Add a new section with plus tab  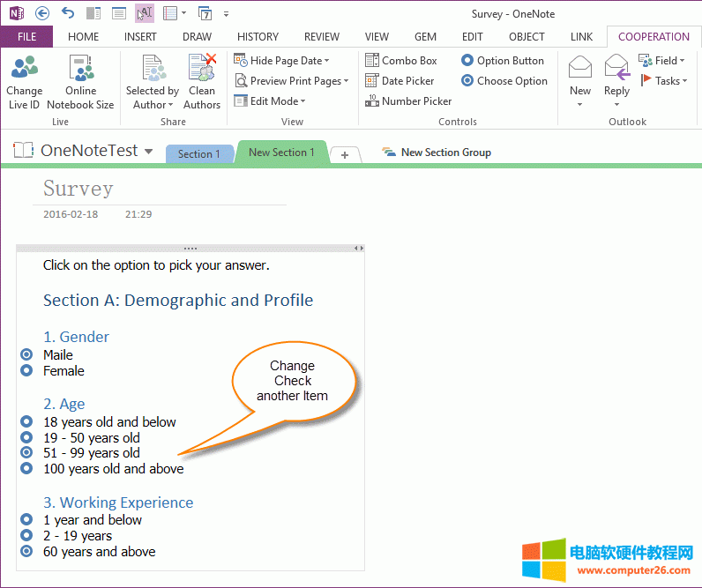344,155
